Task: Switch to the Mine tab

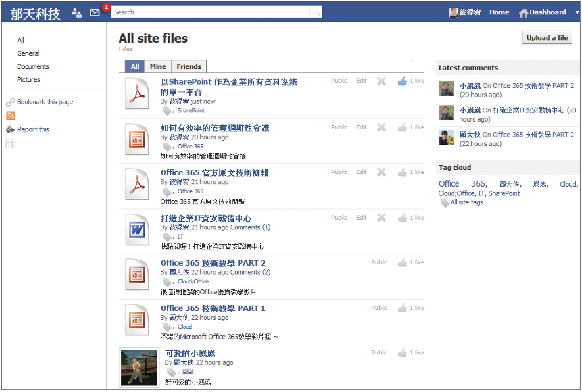Action: [158, 66]
